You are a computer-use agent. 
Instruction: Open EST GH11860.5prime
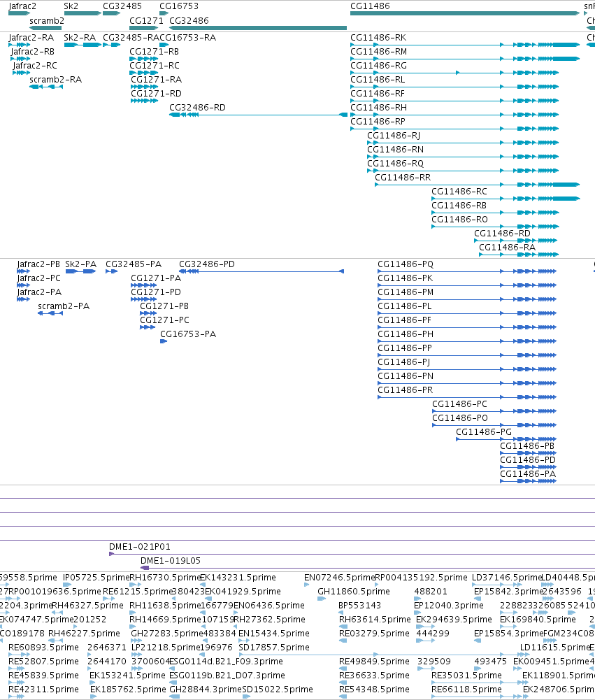(354, 592)
